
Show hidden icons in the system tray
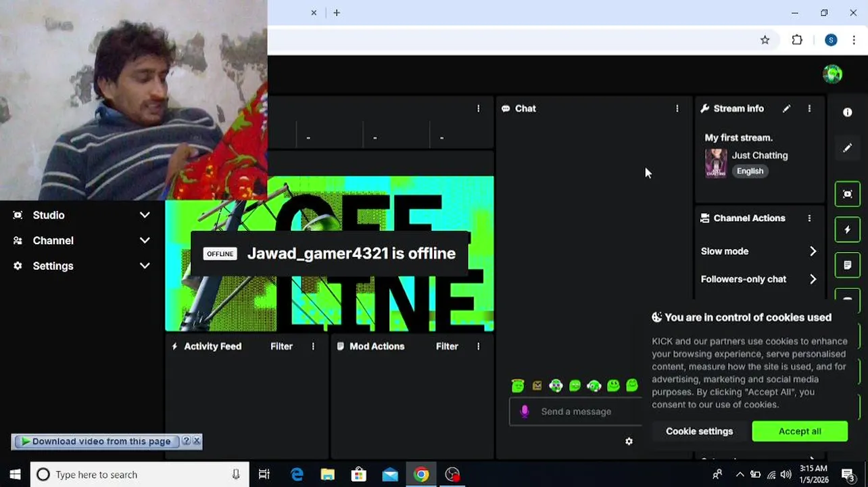[740, 475]
